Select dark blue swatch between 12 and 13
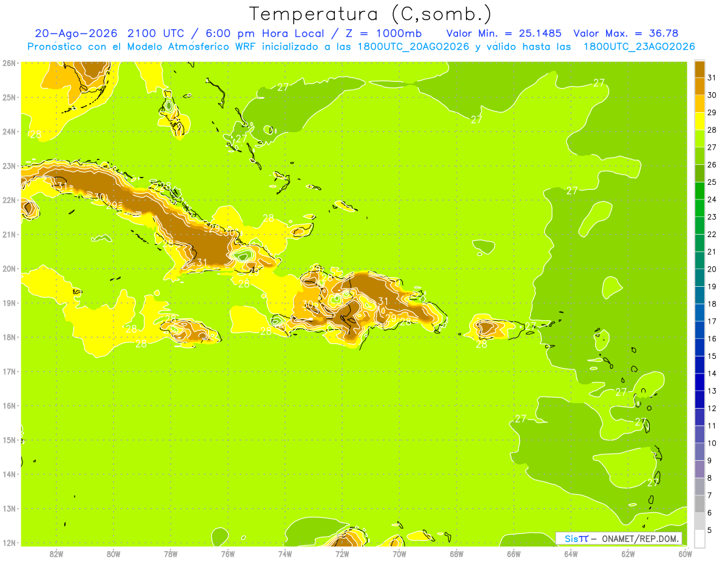 pos(699,400)
